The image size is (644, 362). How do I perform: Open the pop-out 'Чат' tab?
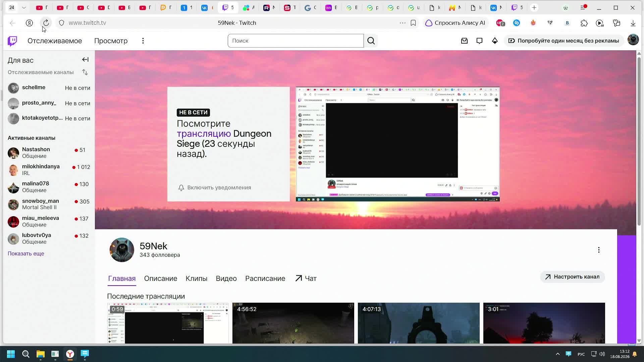point(306,279)
